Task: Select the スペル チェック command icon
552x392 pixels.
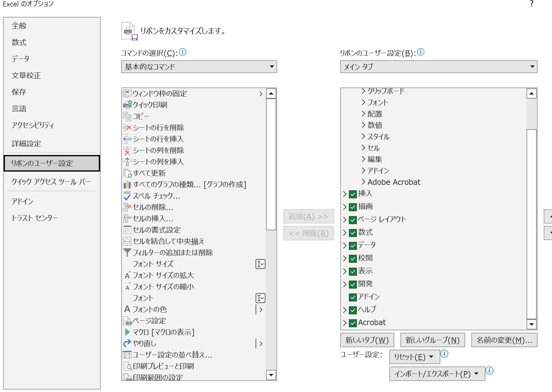Action: click(x=127, y=196)
